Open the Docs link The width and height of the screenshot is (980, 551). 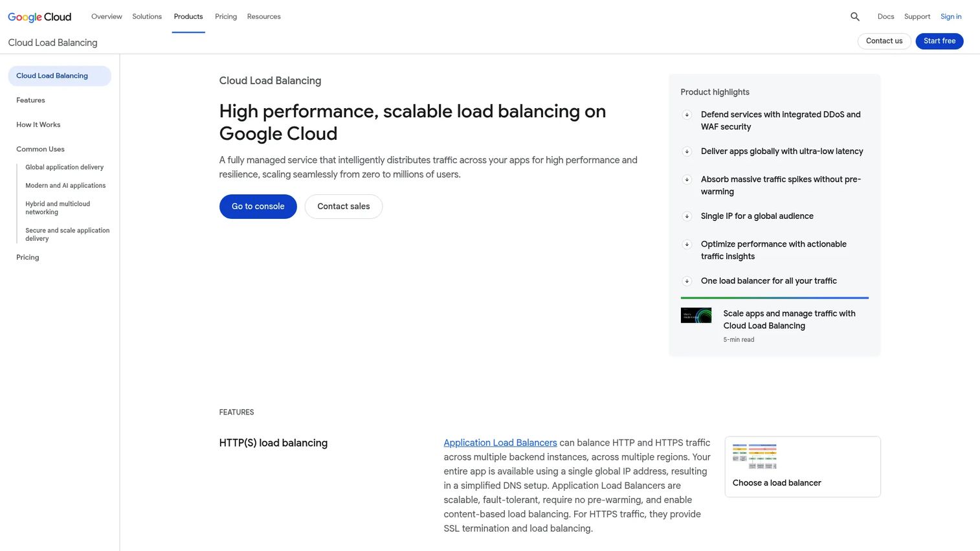885,17
